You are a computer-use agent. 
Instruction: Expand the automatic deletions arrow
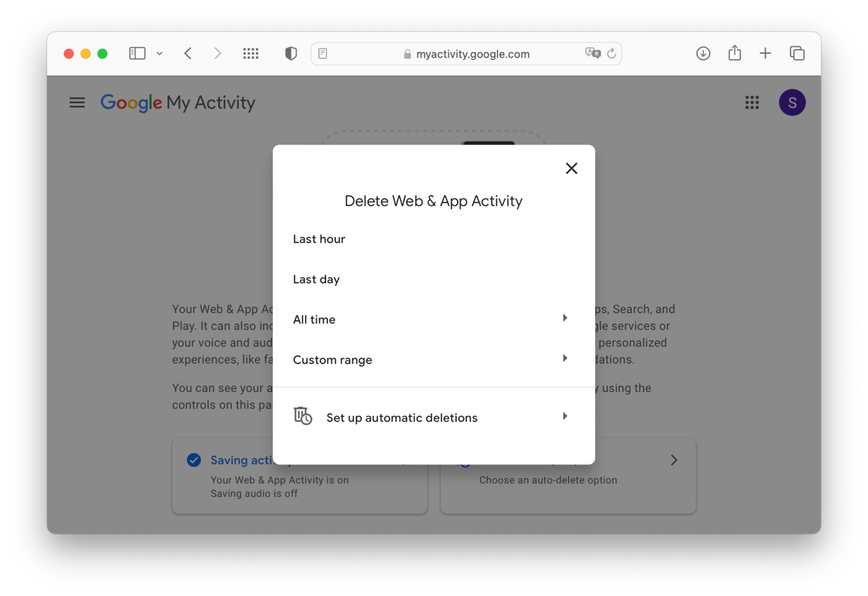[565, 416]
